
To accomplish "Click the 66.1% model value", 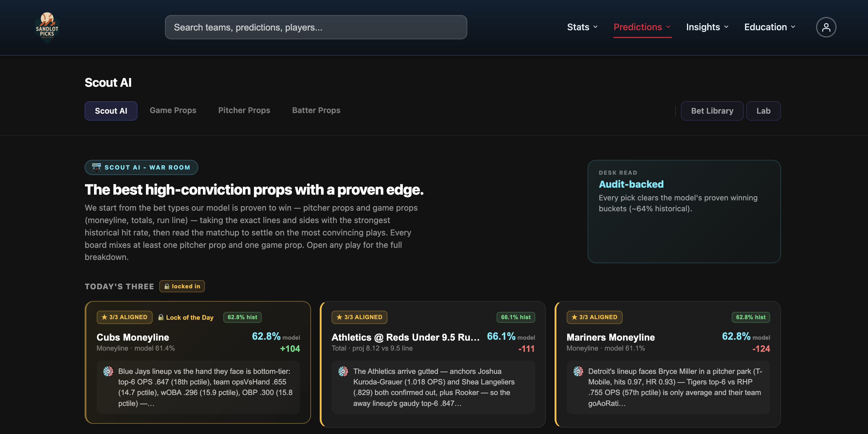I will (x=501, y=336).
